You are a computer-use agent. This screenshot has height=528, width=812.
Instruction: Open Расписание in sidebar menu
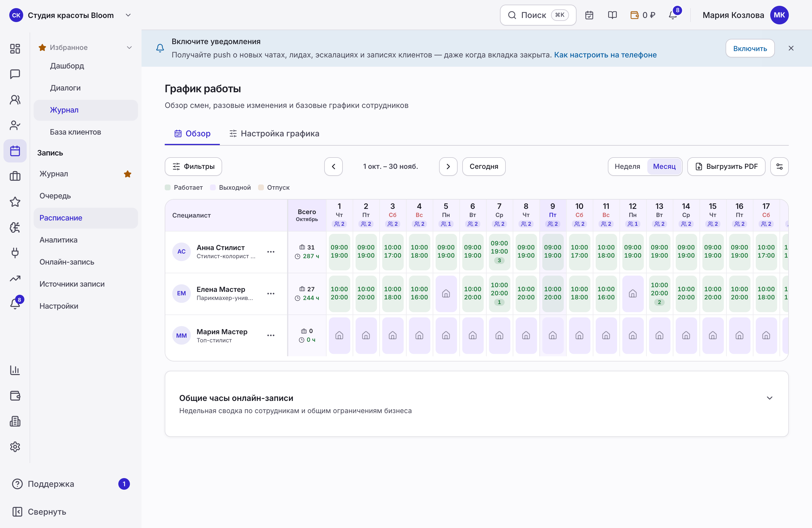[x=86, y=218]
